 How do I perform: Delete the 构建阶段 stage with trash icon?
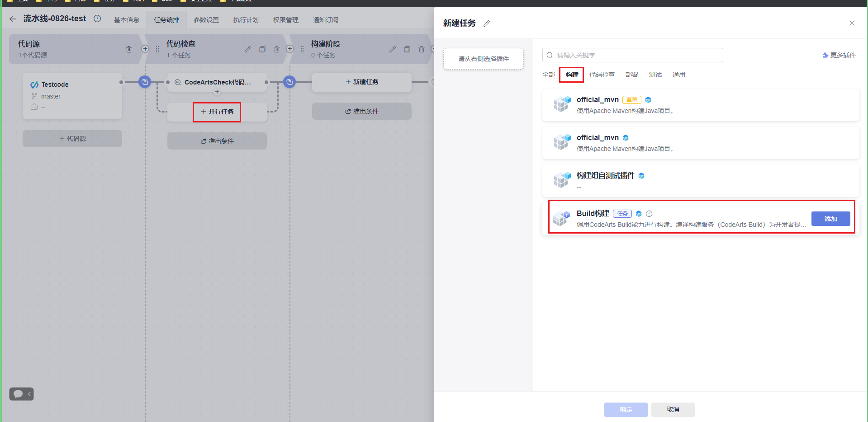pos(422,49)
